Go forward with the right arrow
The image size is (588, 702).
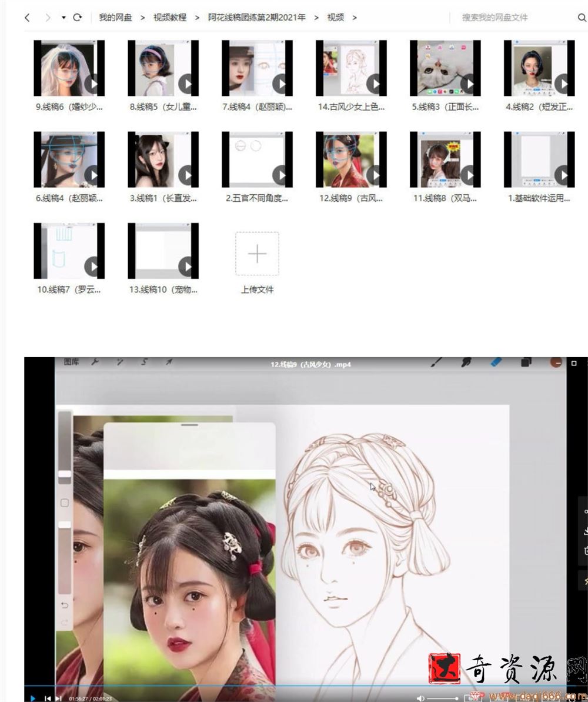[48, 18]
